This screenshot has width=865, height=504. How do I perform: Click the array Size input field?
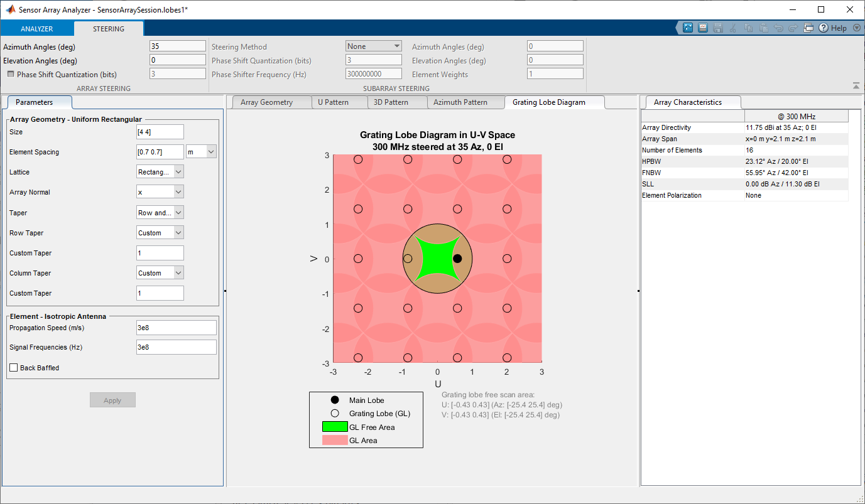click(x=160, y=132)
